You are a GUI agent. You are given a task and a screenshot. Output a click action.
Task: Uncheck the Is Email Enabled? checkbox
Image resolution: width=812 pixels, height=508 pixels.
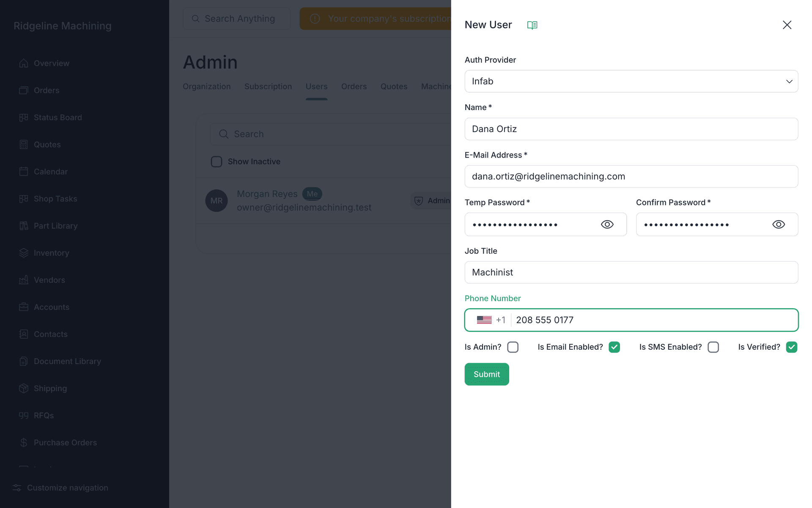click(x=614, y=347)
